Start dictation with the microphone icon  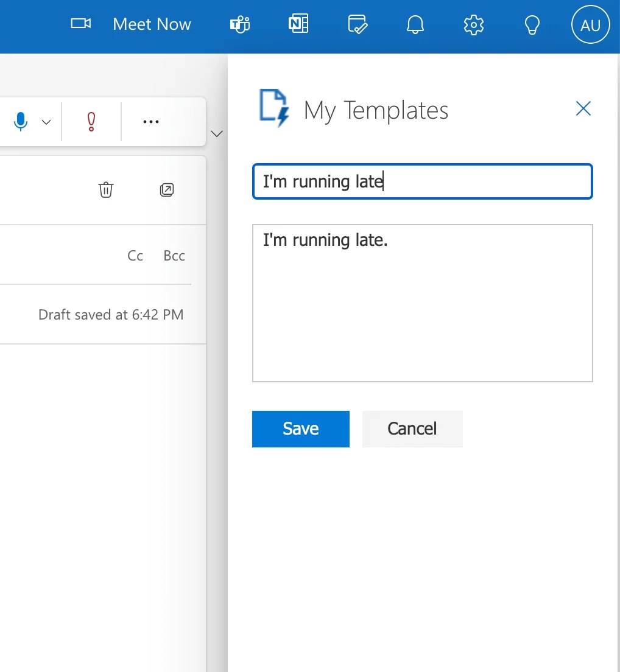(x=21, y=121)
